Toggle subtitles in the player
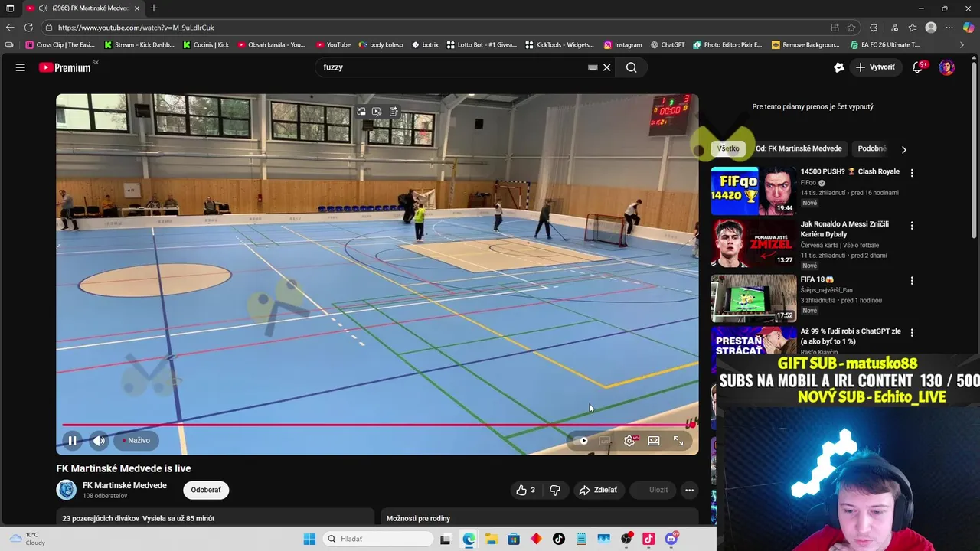The width and height of the screenshot is (980, 551). coord(605,441)
